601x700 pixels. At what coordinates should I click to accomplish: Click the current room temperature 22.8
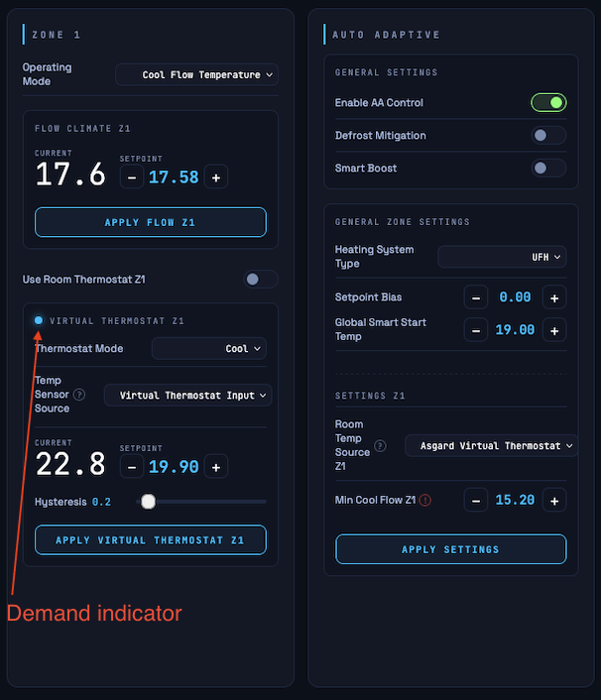coord(70,464)
